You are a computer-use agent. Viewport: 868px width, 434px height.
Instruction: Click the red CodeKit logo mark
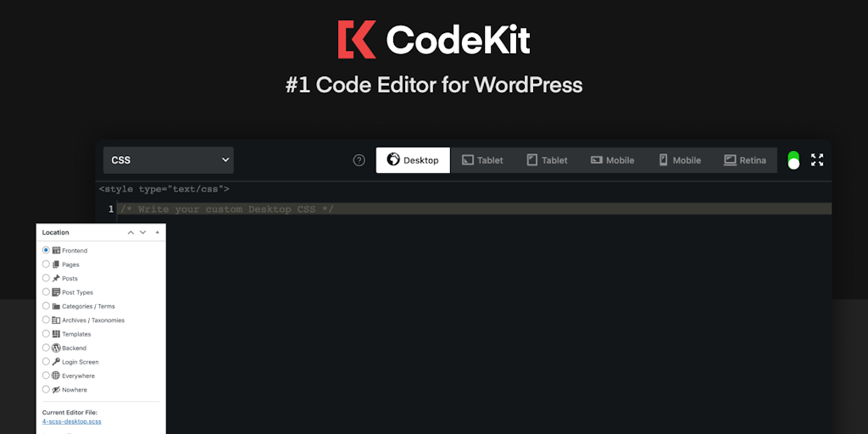[x=357, y=40]
